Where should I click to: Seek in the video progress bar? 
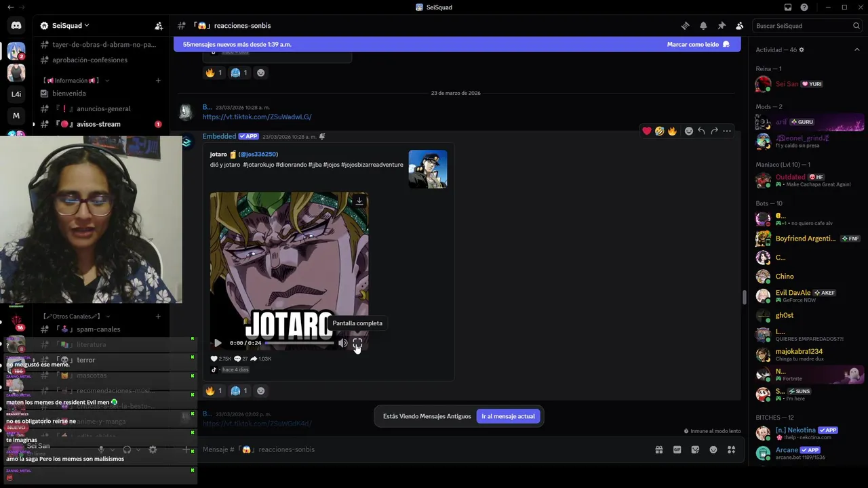tap(299, 343)
